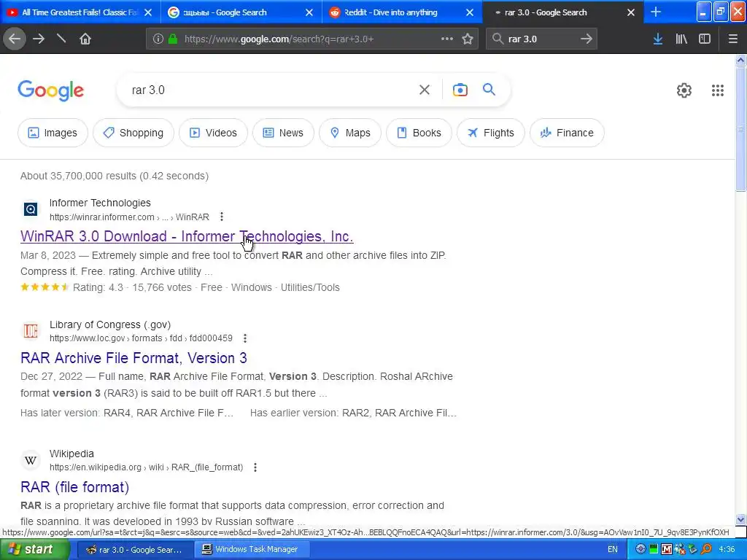The width and height of the screenshot is (747, 560).
Task: Open more options for Informer Technologies result
Action: coord(222,217)
